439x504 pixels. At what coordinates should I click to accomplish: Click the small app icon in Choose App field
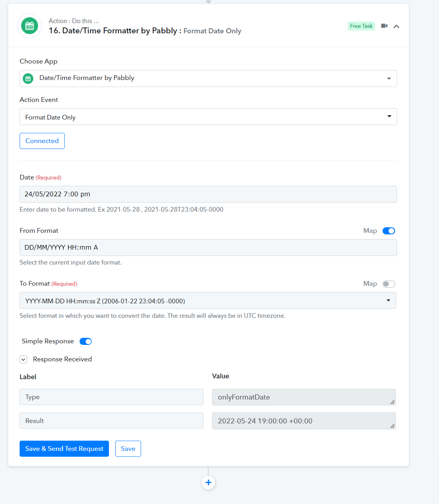28,78
